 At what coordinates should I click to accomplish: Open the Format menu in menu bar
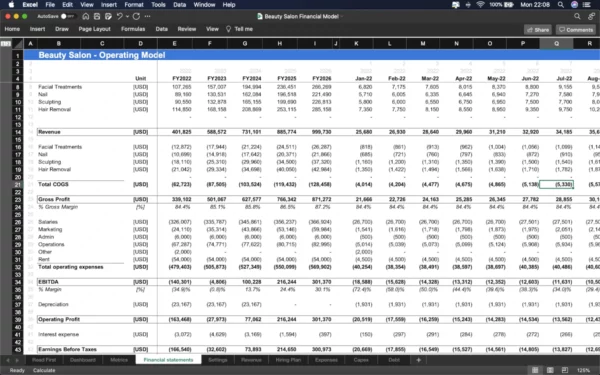point(134,5)
